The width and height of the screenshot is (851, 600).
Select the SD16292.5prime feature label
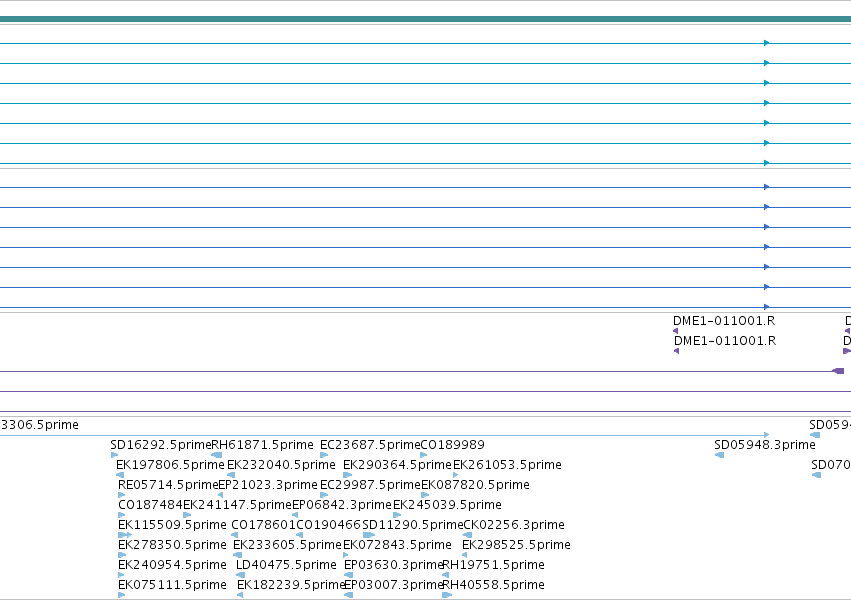click(x=161, y=445)
